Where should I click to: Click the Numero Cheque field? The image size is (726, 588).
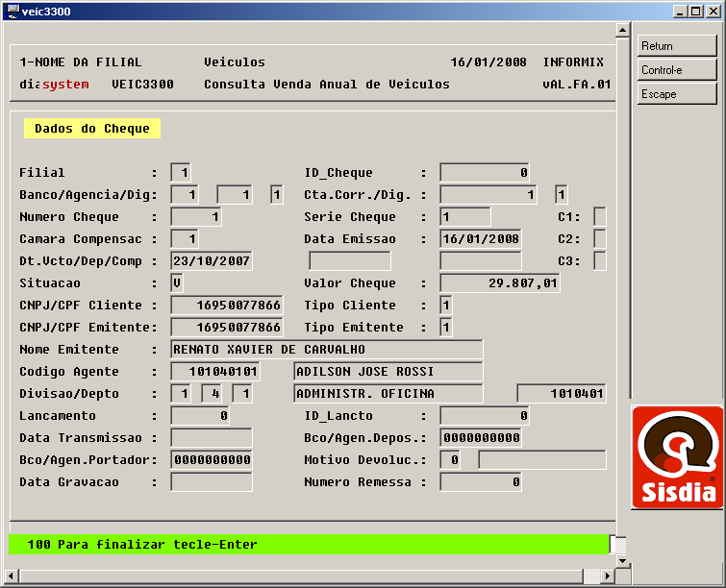point(196,216)
